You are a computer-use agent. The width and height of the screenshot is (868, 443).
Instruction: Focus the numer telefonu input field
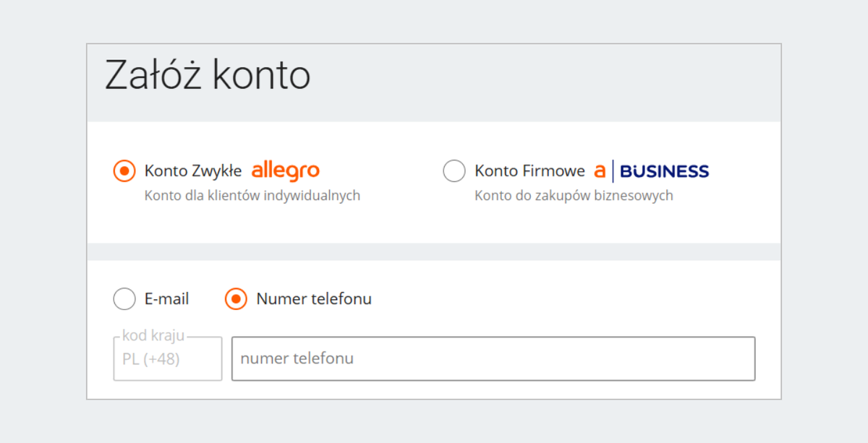coord(493,358)
